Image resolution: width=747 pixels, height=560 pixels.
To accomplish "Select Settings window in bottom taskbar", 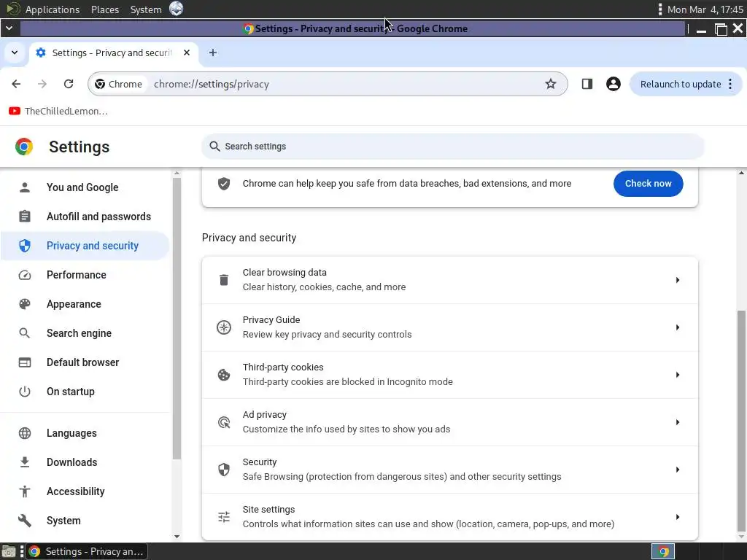I will (88, 551).
